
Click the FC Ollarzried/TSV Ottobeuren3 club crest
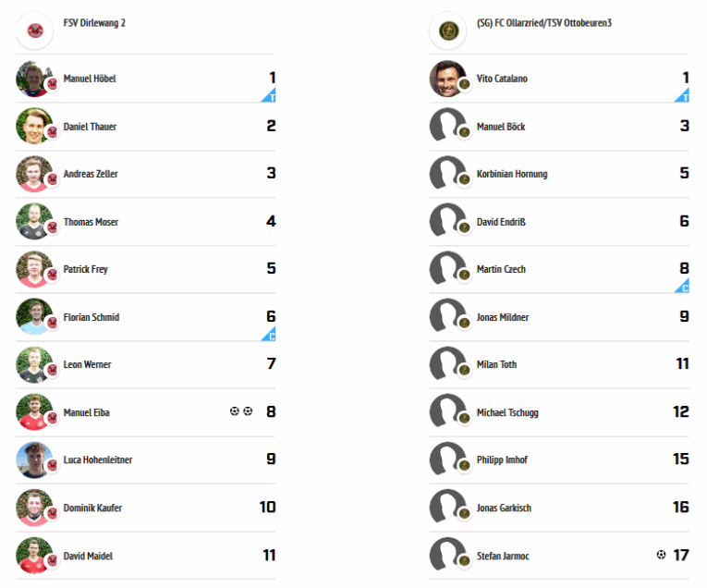(448, 31)
